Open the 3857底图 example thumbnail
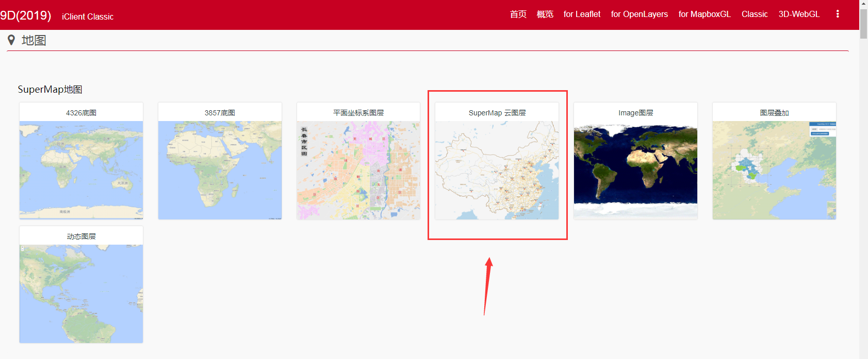The width and height of the screenshot is (868, 359). coord(220,170)
